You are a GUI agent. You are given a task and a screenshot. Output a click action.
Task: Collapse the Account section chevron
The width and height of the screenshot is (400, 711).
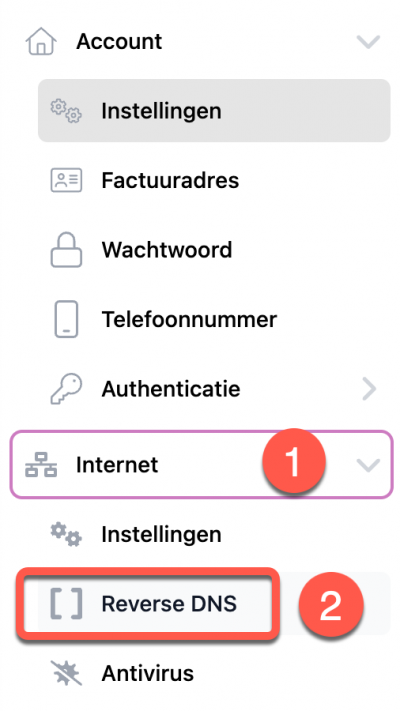(368, 42)
